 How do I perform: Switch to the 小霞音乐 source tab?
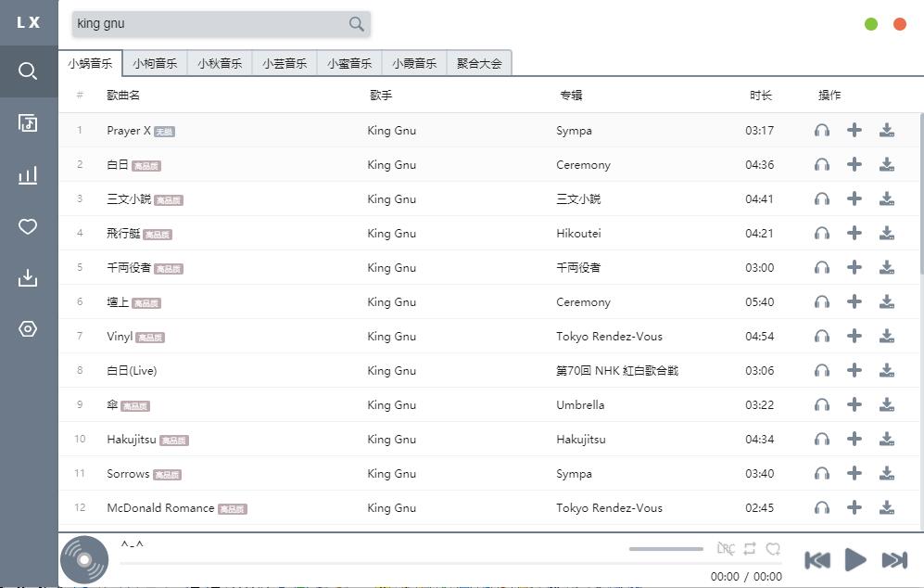[x=414, y=64]
